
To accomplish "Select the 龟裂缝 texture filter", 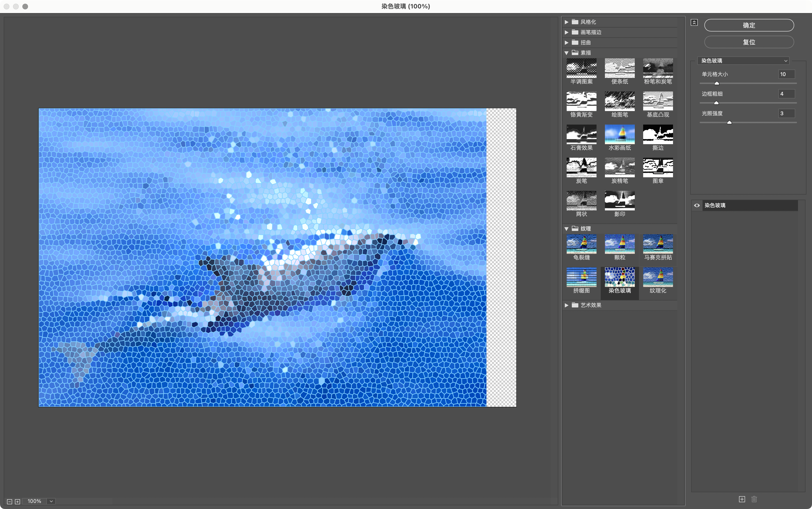I will point(581,244).
